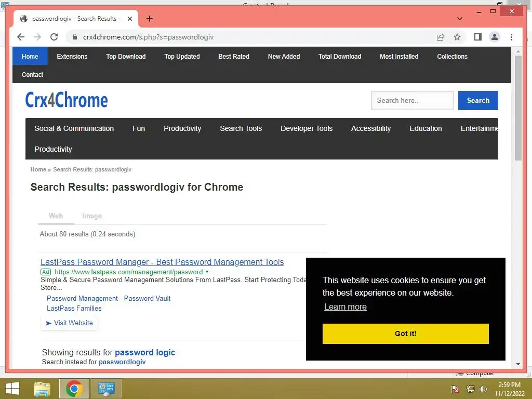Open the Top Updated page

point(182,56)
